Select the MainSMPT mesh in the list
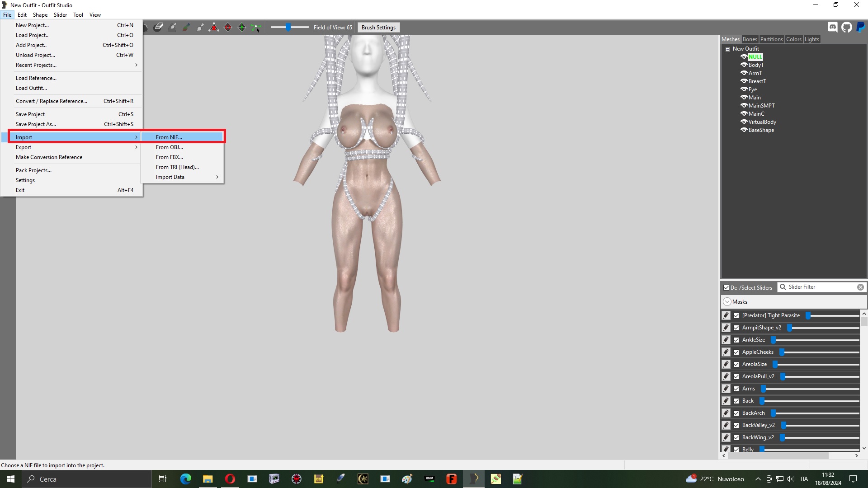 (x=761, y=106)
